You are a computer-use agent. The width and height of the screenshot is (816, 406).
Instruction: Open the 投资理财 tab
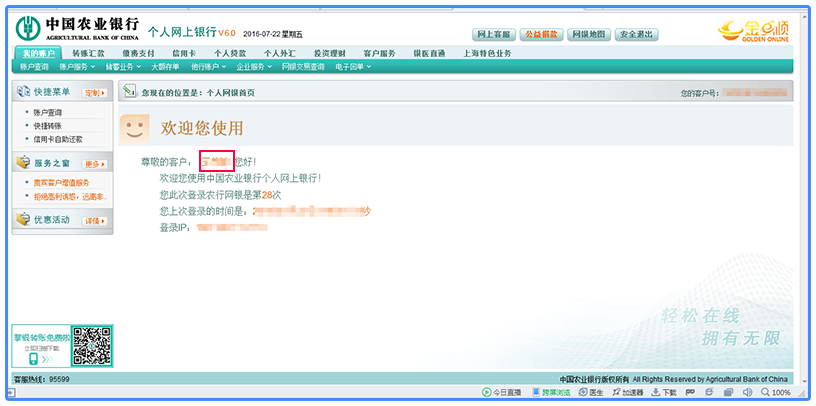(x=330, y=53)
